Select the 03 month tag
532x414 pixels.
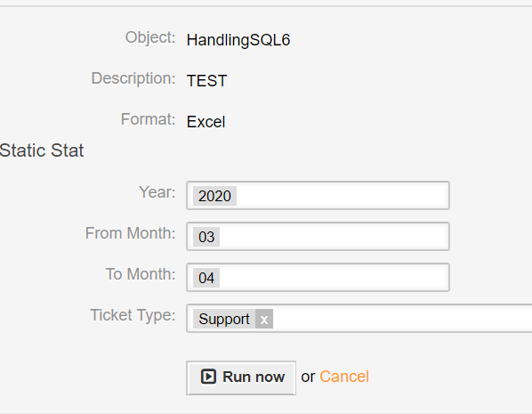[206, 237]
